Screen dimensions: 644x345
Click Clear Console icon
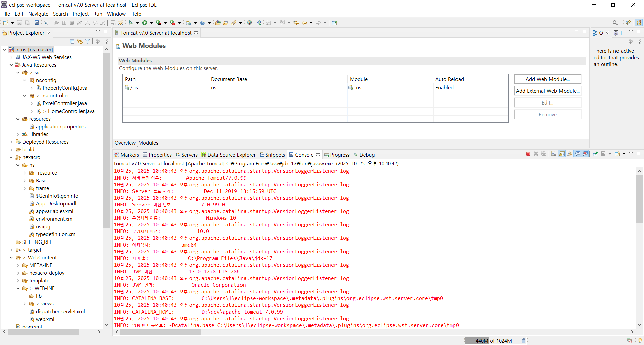(x=554, y=154)
